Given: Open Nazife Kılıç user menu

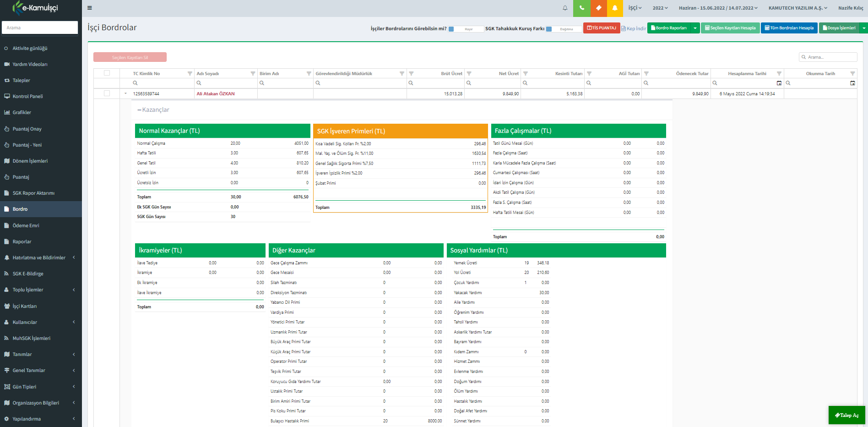Looking at the screenshot, I should (x=851, y=8).
